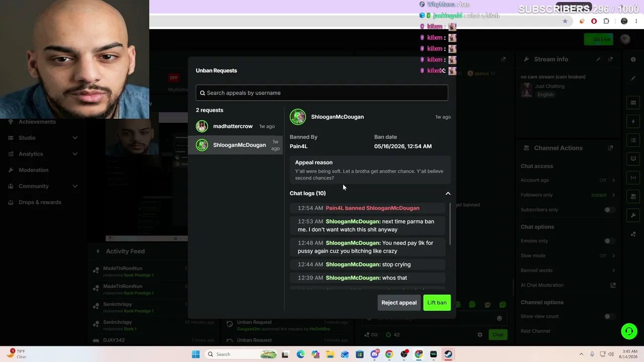Click madhattercrow's avatar in request list
Image resolution: width=644 pixels, height=362 pixels.
[x=202, y=126]
